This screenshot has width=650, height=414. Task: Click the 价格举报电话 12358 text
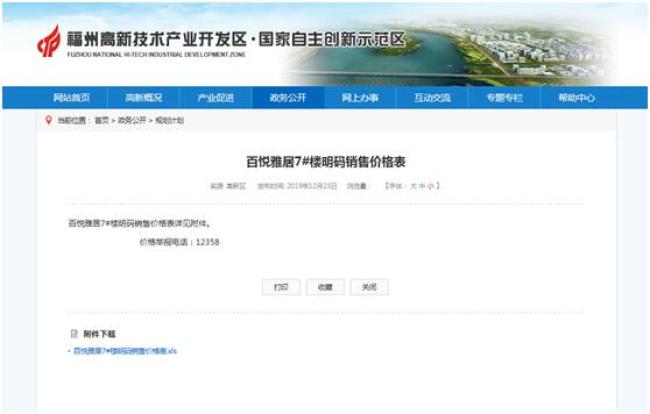coord(179,242)
